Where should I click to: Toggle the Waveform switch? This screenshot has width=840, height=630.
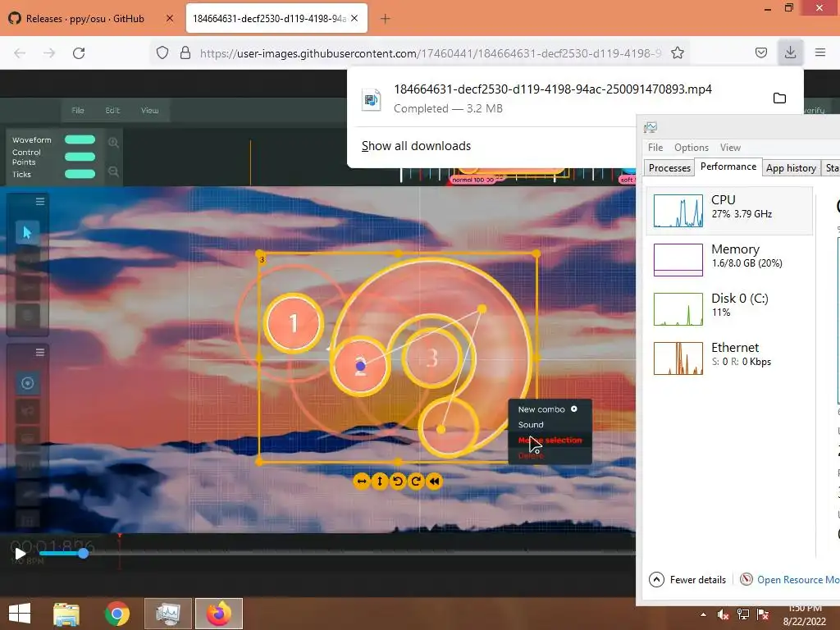point(80,139)
